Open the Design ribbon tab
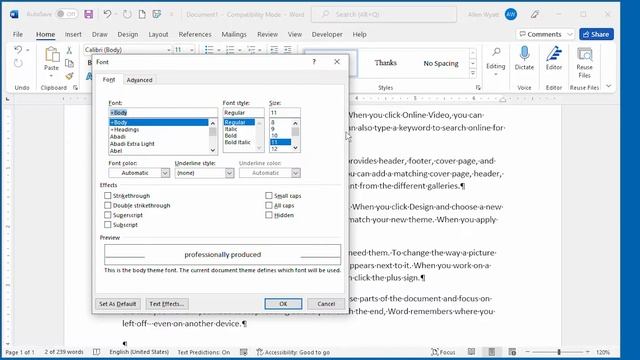 pos(128,34)
